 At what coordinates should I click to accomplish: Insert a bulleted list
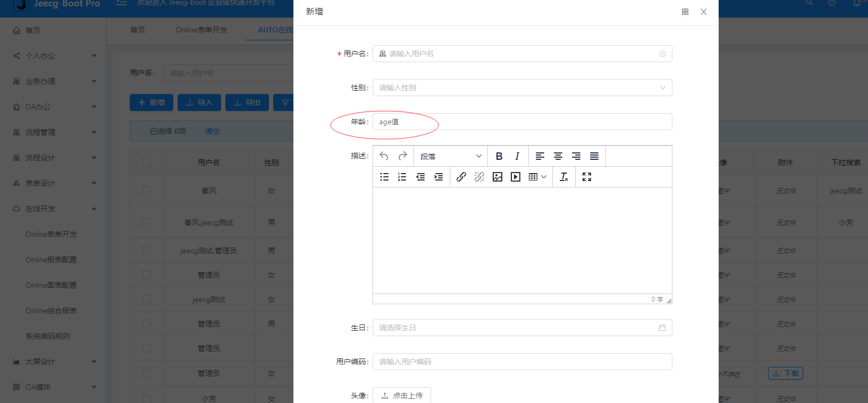(384, 177)
